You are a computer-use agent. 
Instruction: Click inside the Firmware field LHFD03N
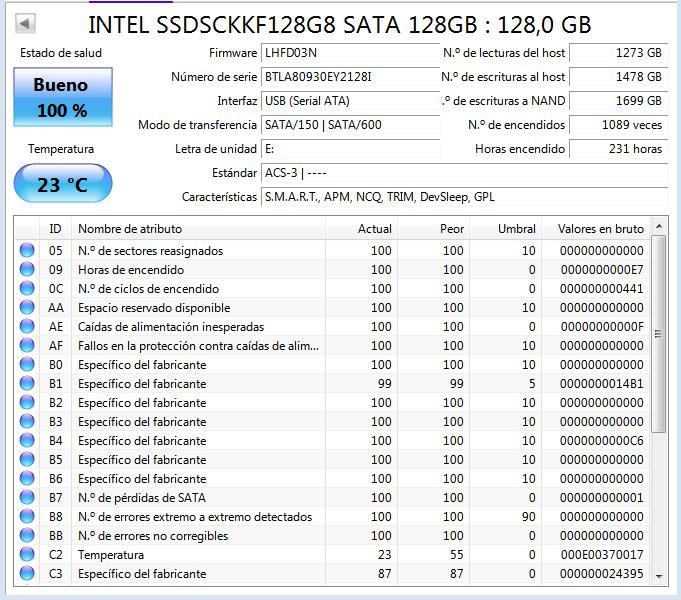350,53
